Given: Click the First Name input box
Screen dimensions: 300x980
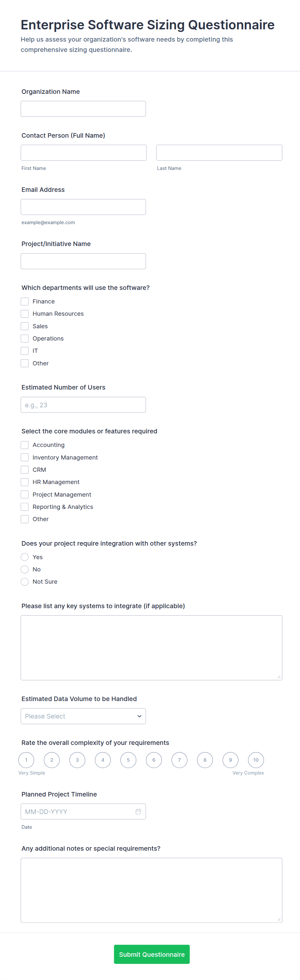Looking at the screenshot, I should 83,153.
